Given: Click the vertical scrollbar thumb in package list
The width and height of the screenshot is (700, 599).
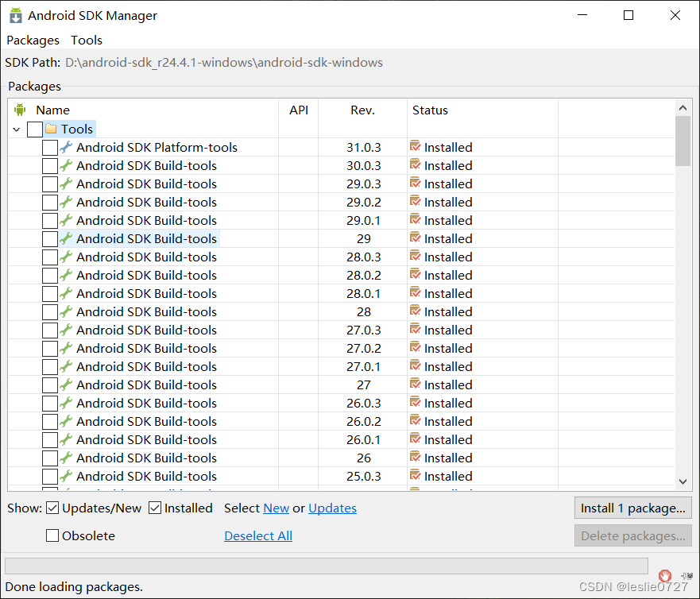Looking at the screenshot, I should [683, 141].
